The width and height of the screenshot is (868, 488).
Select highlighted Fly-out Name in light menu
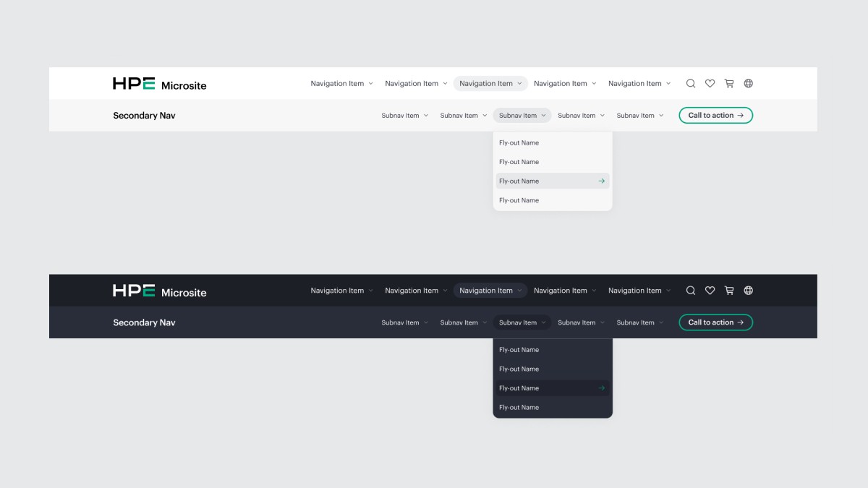pos(553,181)
